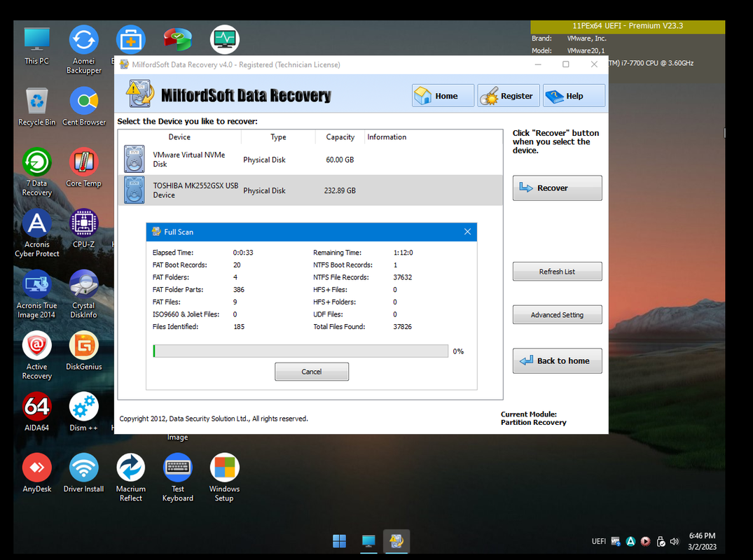753x560 pixels.
Task: Click the Register button
Action: 509,95
